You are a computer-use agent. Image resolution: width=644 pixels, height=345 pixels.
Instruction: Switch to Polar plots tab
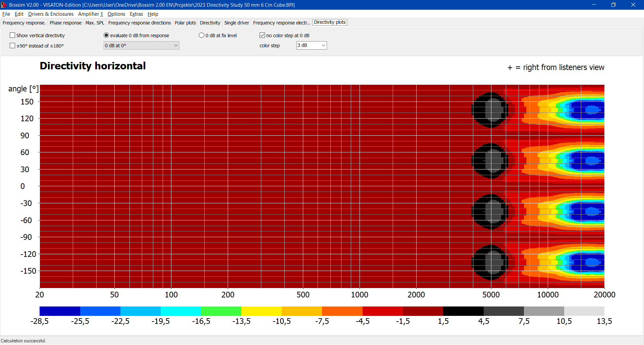185,23
